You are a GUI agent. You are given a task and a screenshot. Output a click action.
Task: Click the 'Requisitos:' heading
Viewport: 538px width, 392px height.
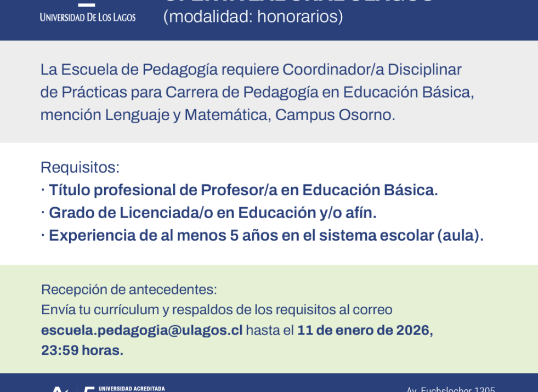80,167
